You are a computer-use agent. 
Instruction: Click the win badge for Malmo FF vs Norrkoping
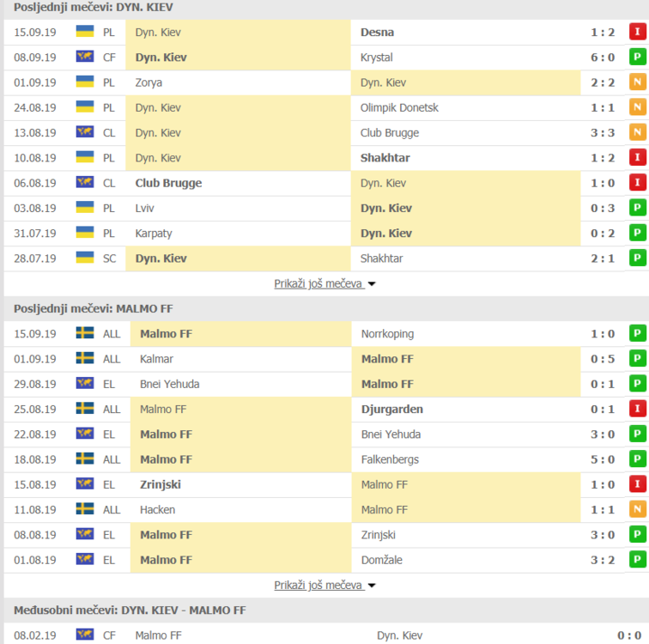pyautogui.click(x=637, y=333)
